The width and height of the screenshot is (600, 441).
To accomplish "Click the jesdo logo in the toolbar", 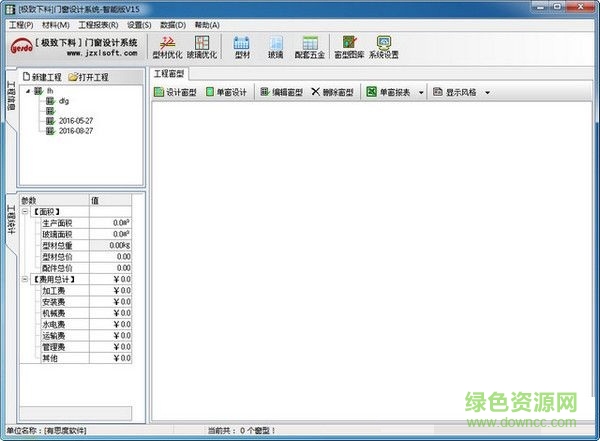I will (x=21, y=47).
